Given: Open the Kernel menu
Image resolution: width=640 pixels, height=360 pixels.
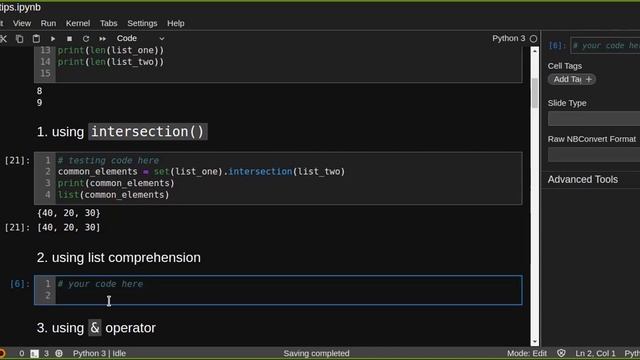Looking at the screenshot, I should click(x=78, y=23).
